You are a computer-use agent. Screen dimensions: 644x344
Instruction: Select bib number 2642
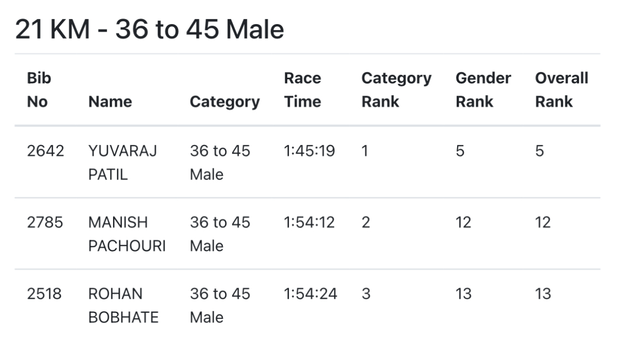click(45, 151)
